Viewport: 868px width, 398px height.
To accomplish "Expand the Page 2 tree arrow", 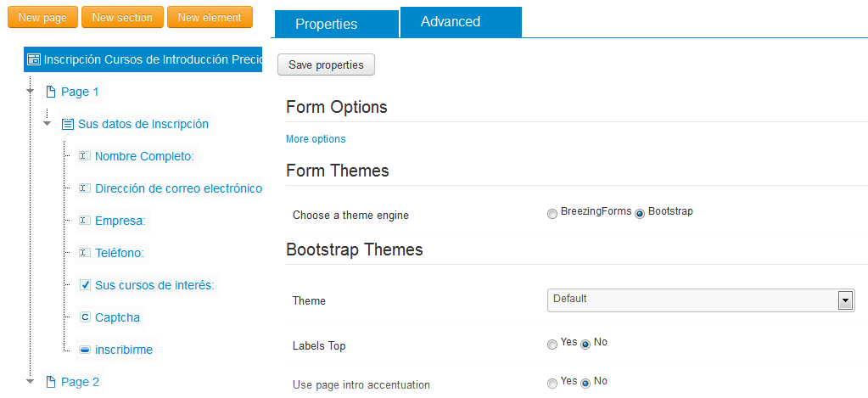I will click(x=30, y=381).
